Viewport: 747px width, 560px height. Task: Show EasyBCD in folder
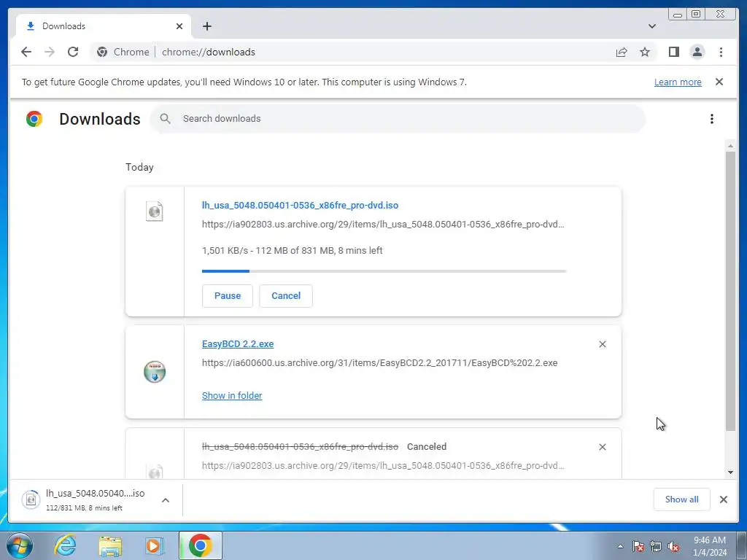pyautogui.click(x=232, y=396)
